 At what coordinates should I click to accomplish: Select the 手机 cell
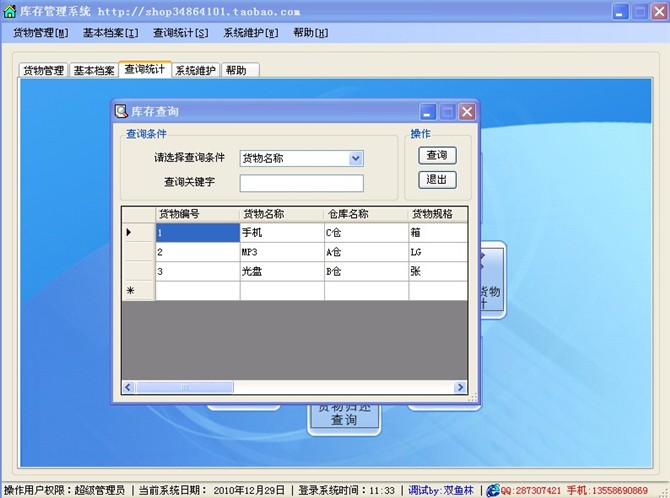(x=282, y=233)
